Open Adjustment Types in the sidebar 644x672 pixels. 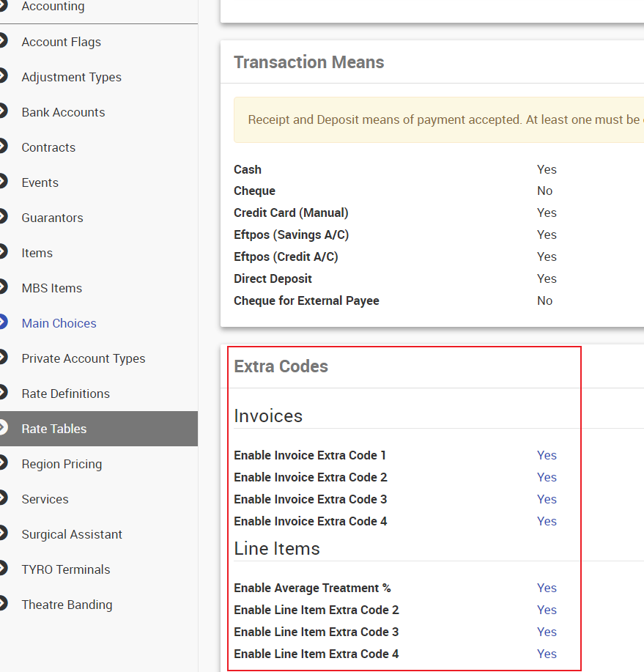tap(71, 77)
